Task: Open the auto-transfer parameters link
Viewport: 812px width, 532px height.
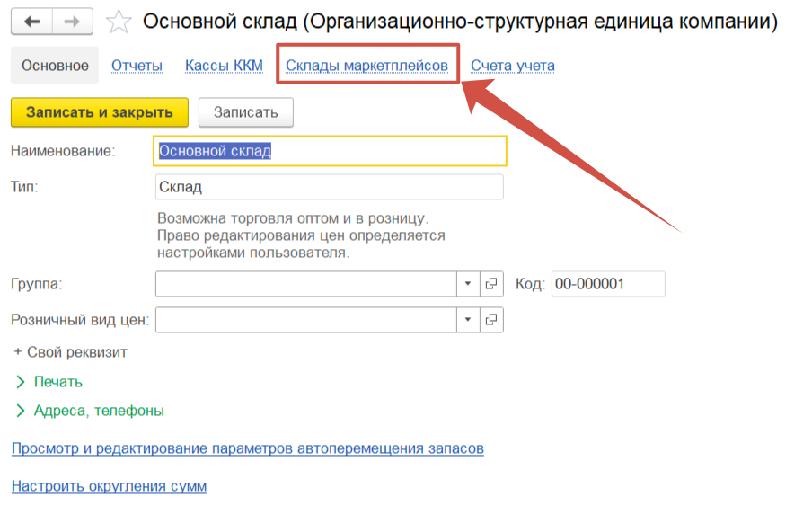Action: tap(247, 448)
